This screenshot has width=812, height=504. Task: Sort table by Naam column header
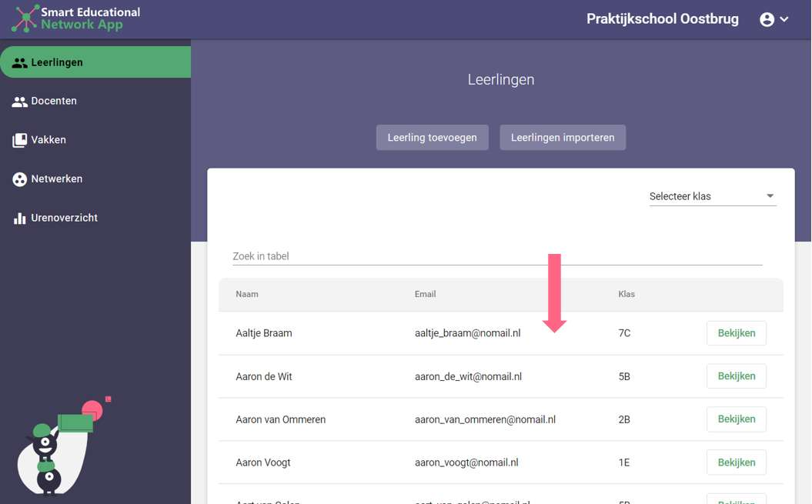247,294
